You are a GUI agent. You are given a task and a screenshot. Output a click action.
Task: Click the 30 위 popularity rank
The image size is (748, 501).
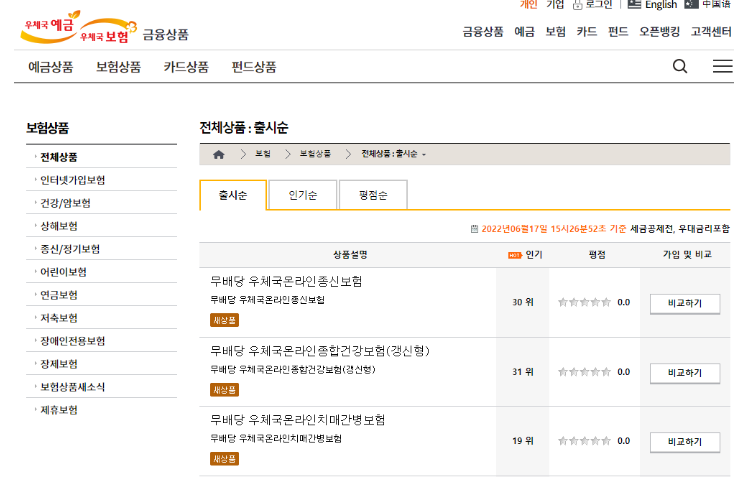click(523, 302)
